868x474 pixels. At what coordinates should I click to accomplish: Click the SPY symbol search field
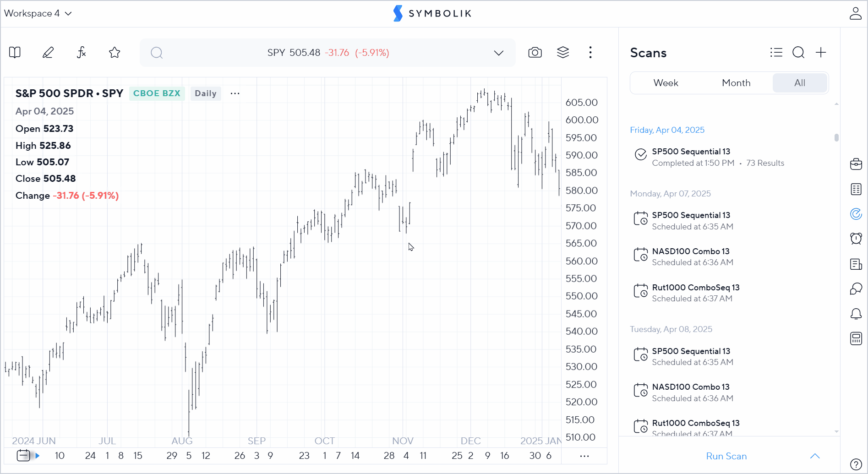328,53
